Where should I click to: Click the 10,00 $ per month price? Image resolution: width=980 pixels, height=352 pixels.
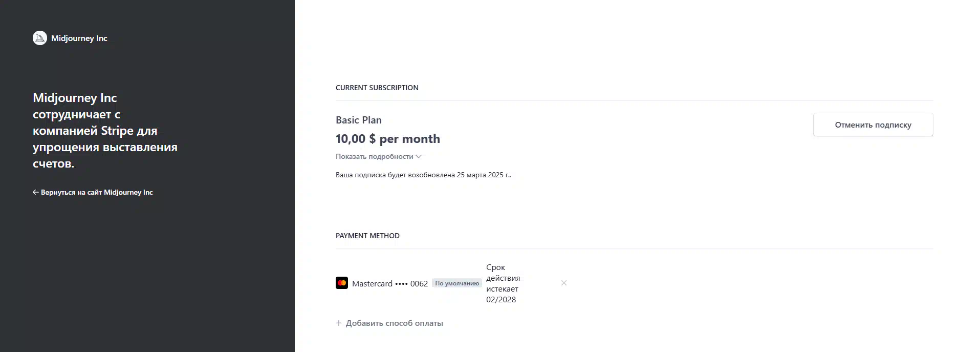pos(388,139)
